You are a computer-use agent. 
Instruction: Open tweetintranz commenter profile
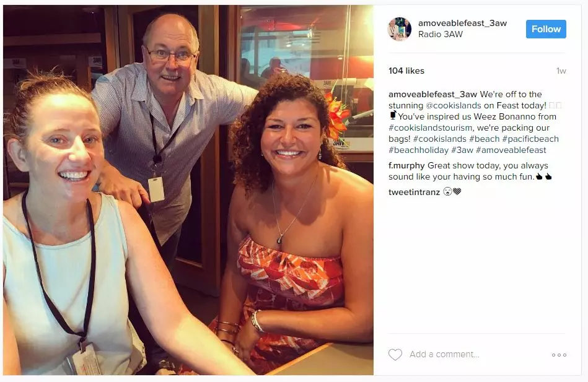pyautogui.click(x=414, y=193)
